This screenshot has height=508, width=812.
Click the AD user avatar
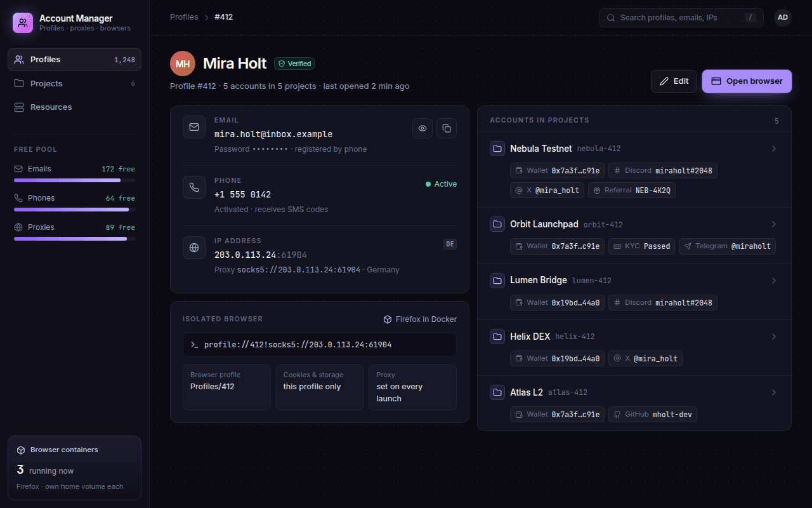783,18
